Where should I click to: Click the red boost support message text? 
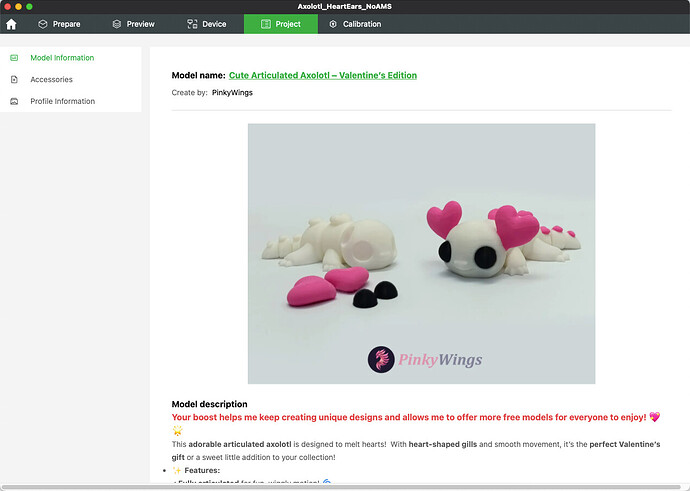[x=409, y=417]
